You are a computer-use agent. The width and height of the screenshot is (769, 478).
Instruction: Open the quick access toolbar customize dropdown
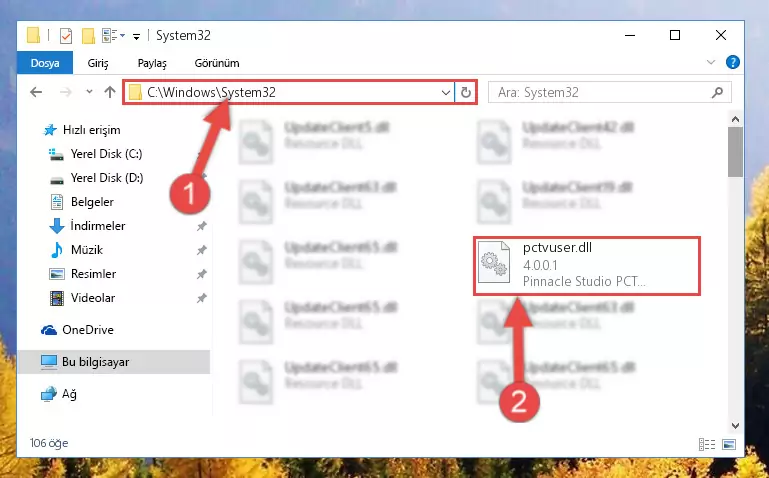pyautogui.click(x=136, y=36)
